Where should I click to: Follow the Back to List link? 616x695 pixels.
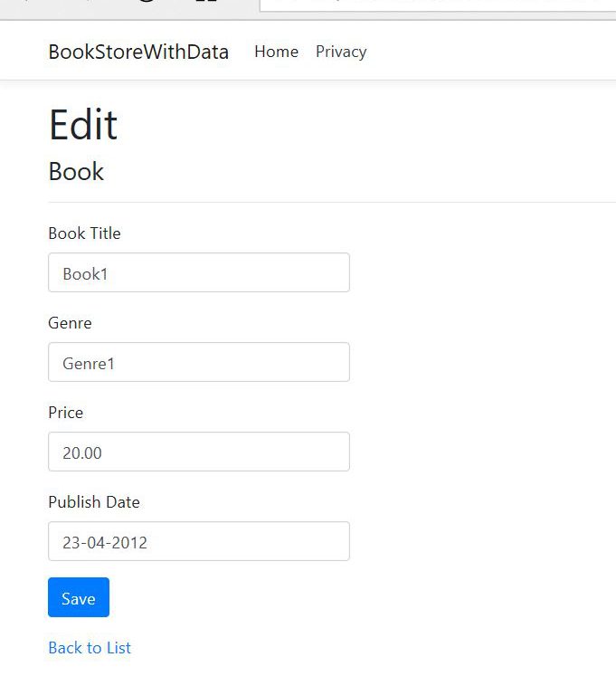point(90,648)
